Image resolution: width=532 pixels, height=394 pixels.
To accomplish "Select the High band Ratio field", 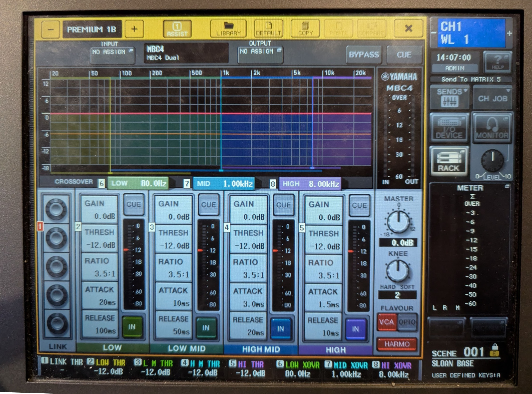I will click(x=324, y=268).
